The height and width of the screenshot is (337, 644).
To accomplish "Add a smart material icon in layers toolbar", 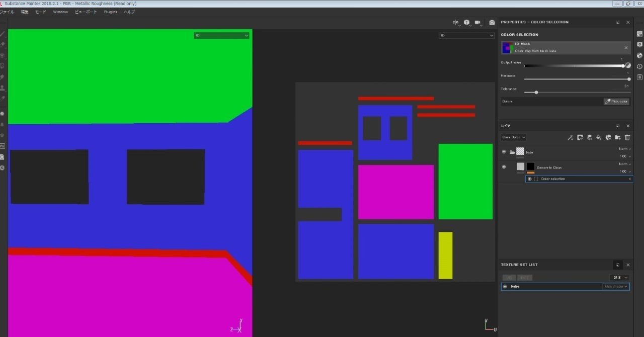I will 608,137.
